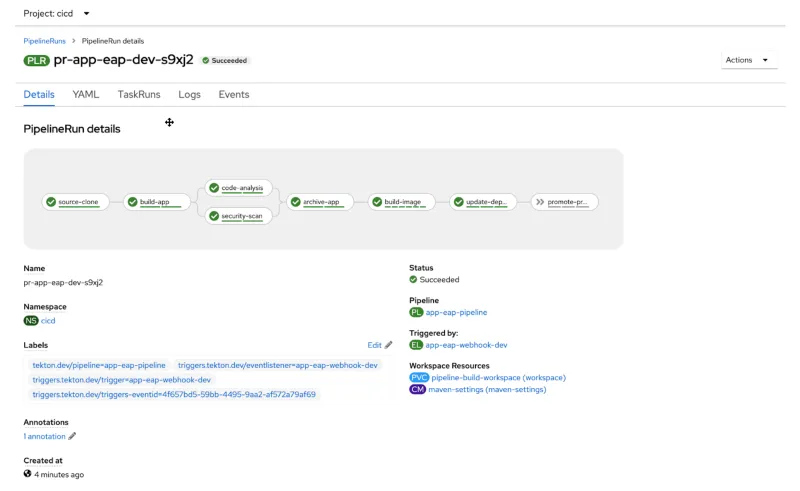Open the app-eap-pipeline link
The height and width of the screenshot is (491, 800).
tap(456, 312)
